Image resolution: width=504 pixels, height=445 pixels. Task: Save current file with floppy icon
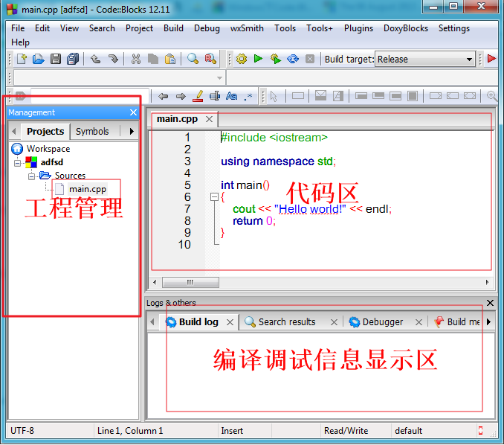(56, 60)
